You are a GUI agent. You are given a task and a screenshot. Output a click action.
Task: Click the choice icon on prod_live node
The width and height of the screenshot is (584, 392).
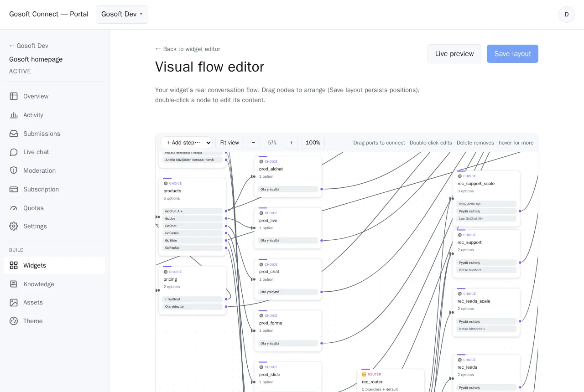point(261,213)
